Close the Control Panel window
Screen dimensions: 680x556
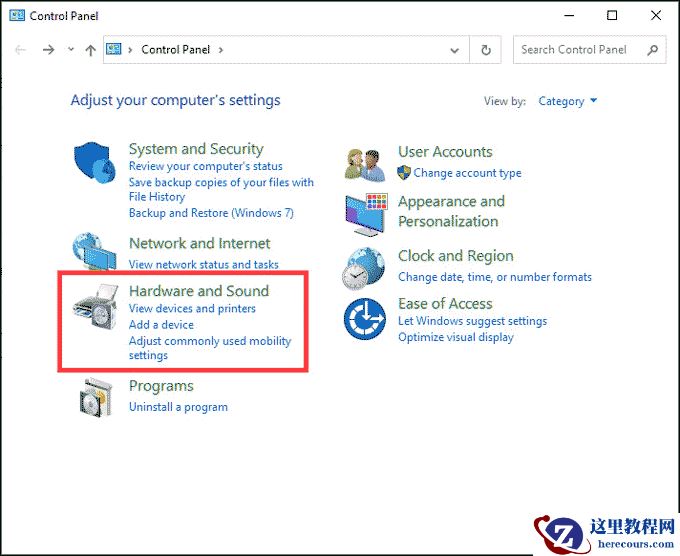click(x=656, y=16)
